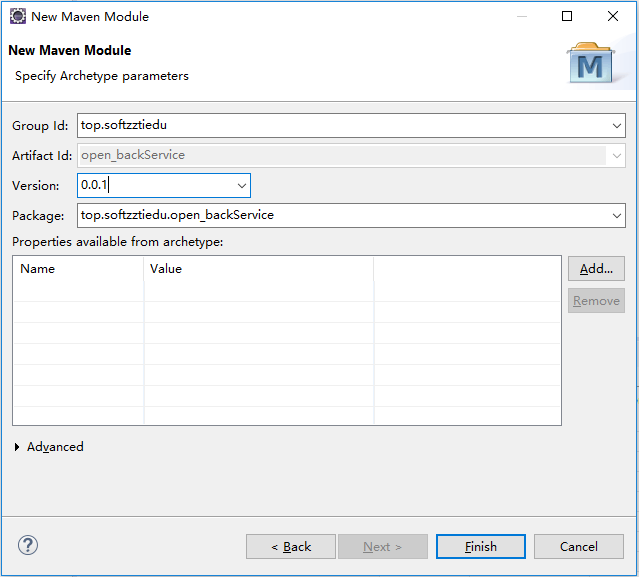Close the New Maven Module dialog
The height and width of the screenshot is (577, 639).
click(x=613, y=16)
